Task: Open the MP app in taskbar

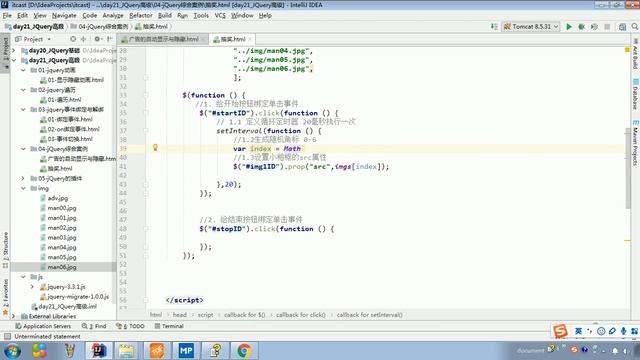Action: pyautogui.click(x=186, y=351)
